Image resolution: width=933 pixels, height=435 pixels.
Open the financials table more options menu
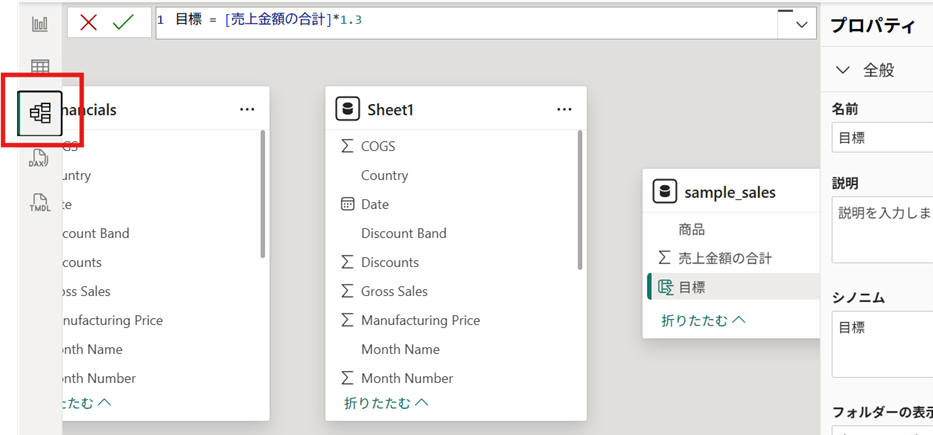pyautogui.click(x=247, y=110)
